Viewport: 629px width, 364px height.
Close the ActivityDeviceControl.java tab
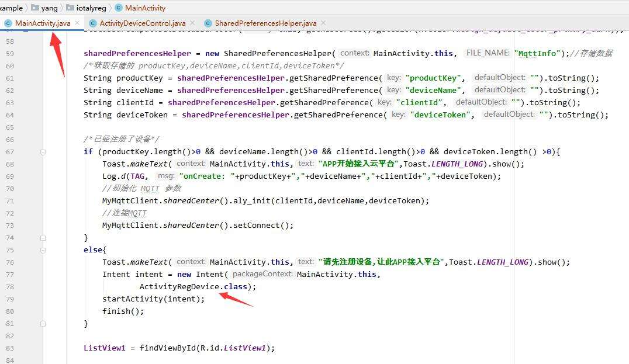[192, 23]
